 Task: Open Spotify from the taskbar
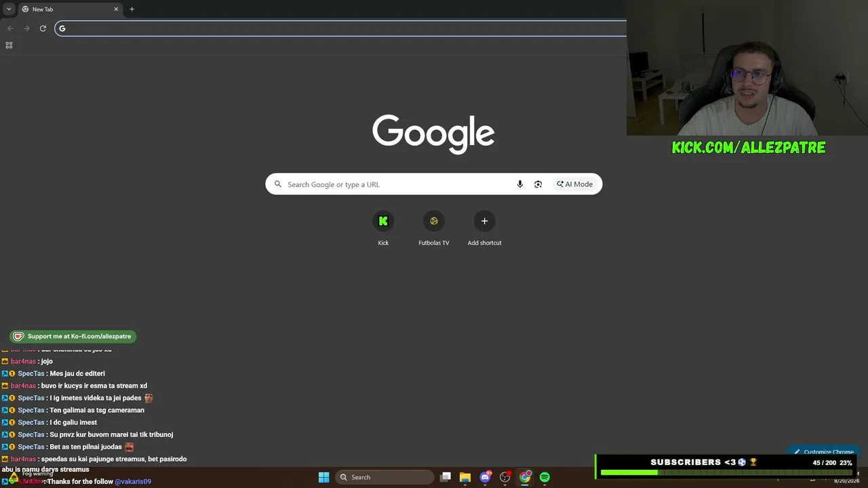[545, 477]
